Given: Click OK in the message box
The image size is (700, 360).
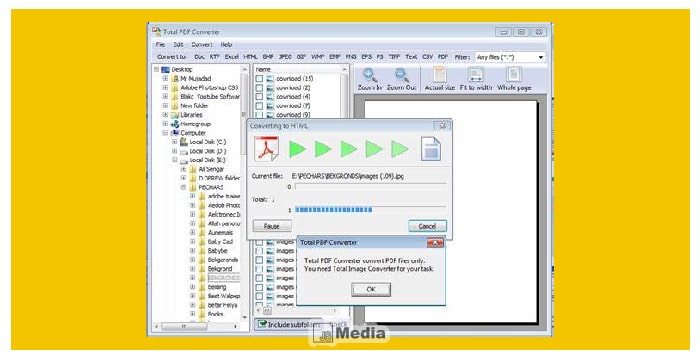Looking at the screenshot, I should coord(371,289).
